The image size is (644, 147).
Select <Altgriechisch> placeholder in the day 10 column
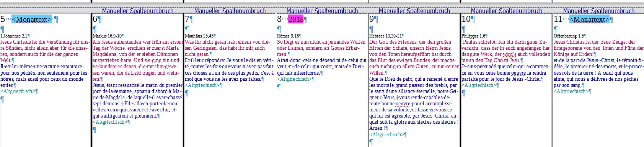[479, 85]
